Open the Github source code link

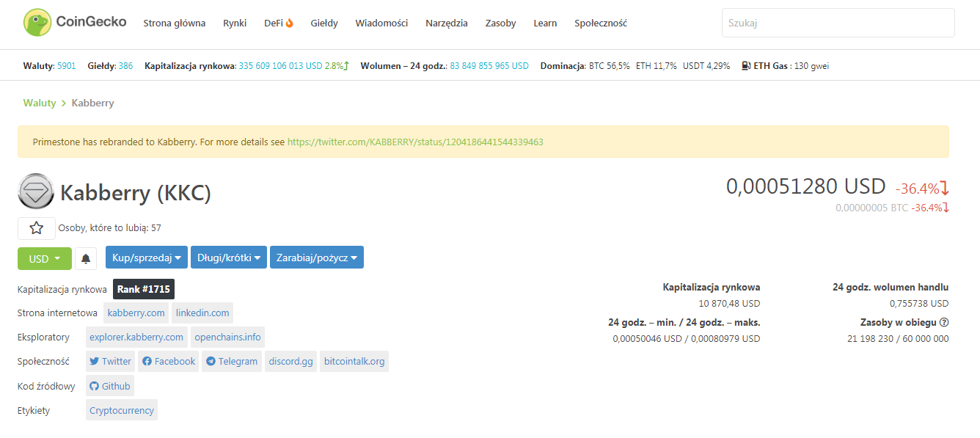[x=110, y=386]
